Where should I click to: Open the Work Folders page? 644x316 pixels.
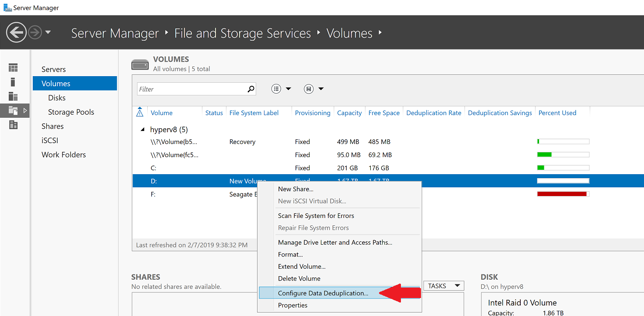[x=63, y=154]
